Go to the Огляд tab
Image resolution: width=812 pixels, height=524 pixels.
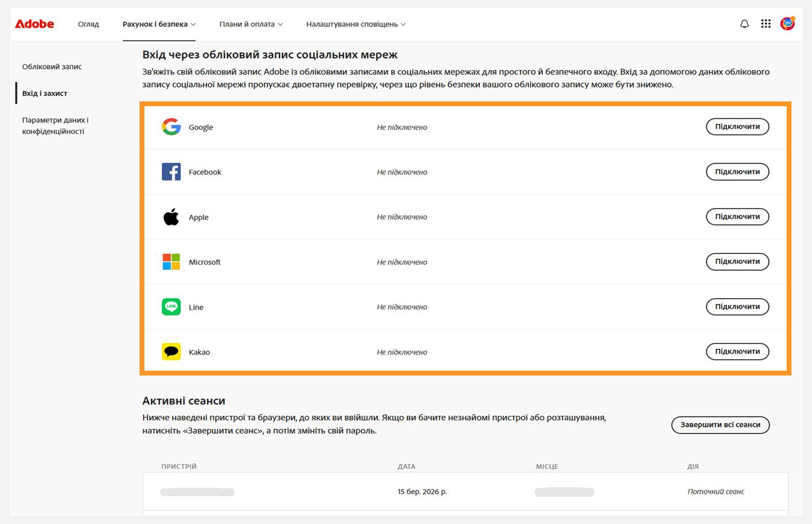[x=88, y=24]
